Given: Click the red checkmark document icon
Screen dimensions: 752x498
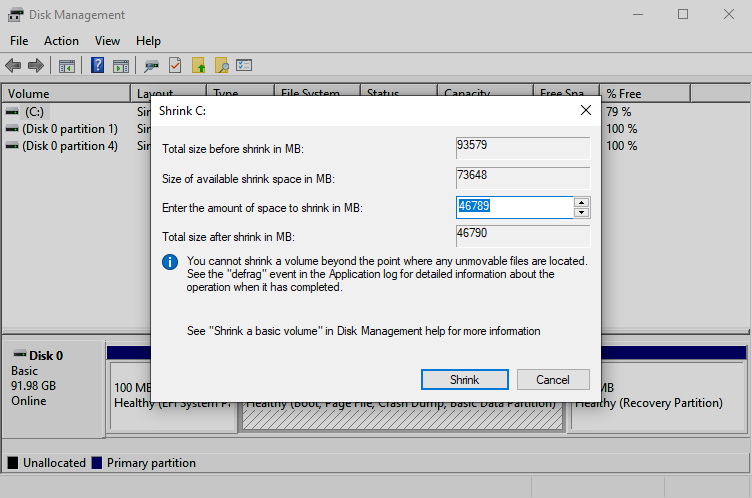Looking at the screenshot, I should [175, 66].
